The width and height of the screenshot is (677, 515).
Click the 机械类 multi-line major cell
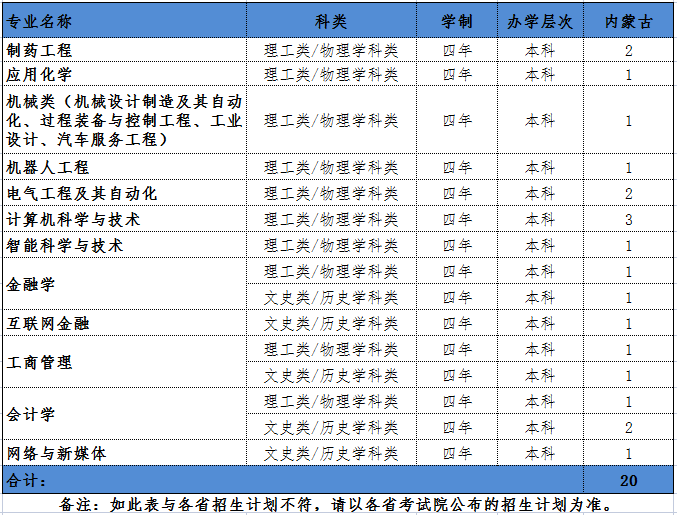125,120
